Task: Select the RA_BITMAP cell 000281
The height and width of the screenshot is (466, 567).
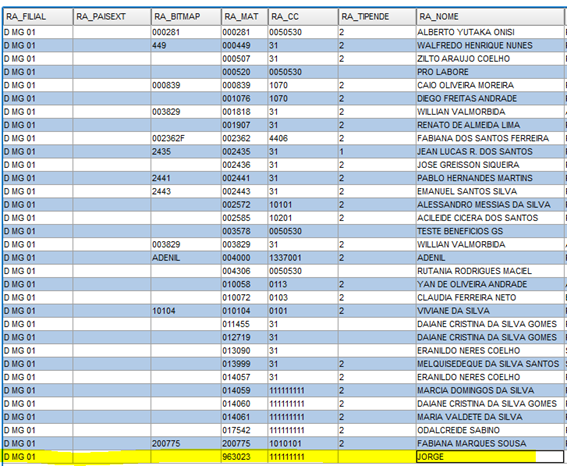Action: pos(186,32)
